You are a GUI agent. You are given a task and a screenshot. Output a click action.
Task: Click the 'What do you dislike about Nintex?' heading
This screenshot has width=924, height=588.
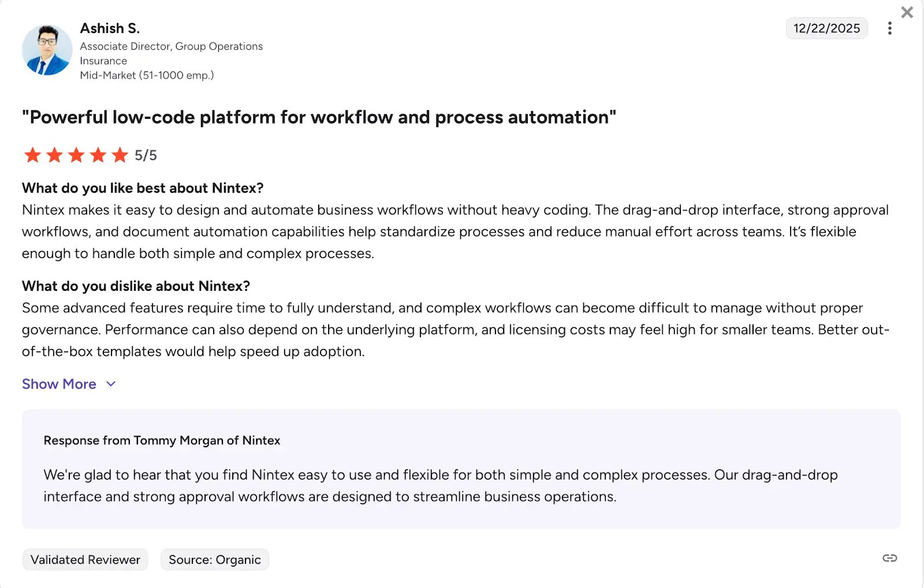136,286
